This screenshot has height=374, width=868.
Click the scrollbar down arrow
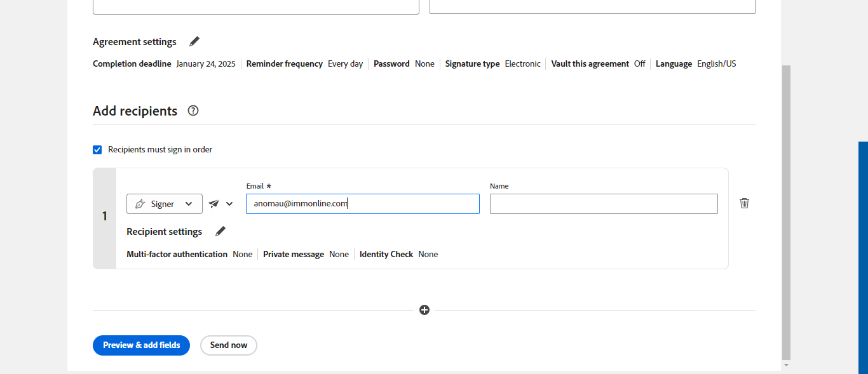pyautogui.click(x=786, y=365)
